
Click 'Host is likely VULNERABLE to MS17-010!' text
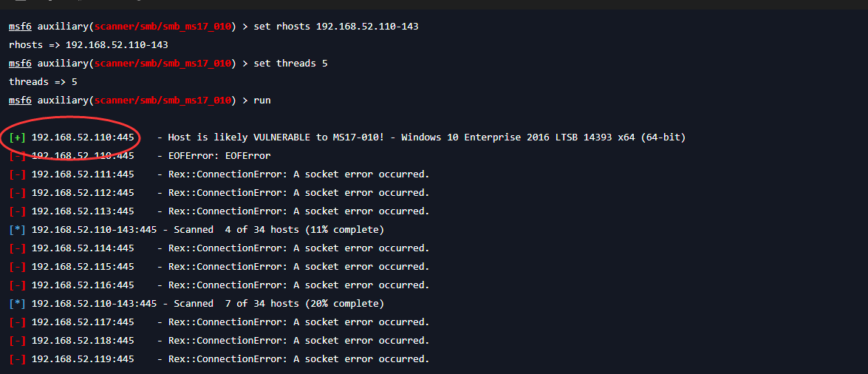[x=276, y=137]
